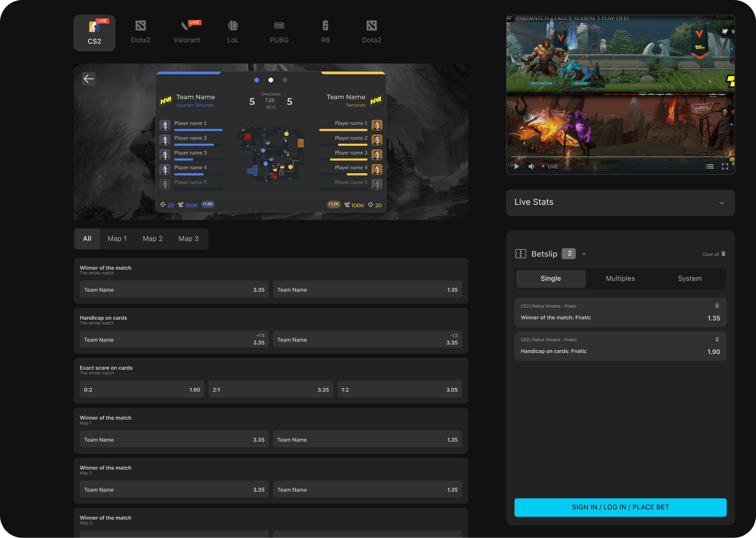
Task: Click the blue +1.5K badge
Action: point(208,204)
